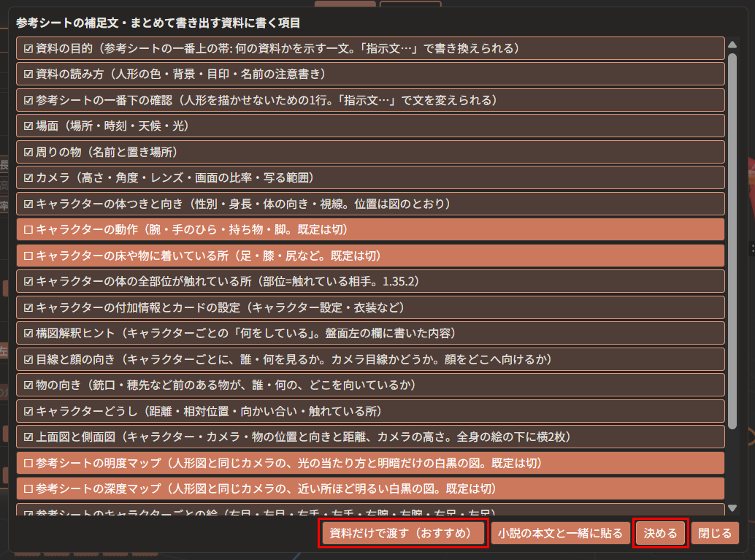Toggle the partly hidden 参考シートのキャラクターごとの絵 row

pyautogui.click(x=370, y=510)
